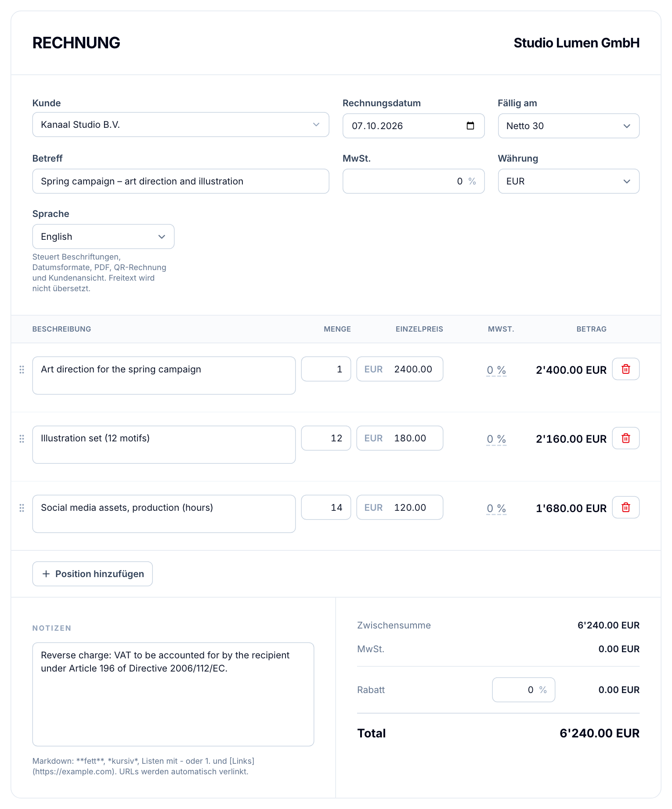Grab the drag handle for Art direction row
This screenshot has height=809, width=672.
pyautogui.click(x=22, y=369)
